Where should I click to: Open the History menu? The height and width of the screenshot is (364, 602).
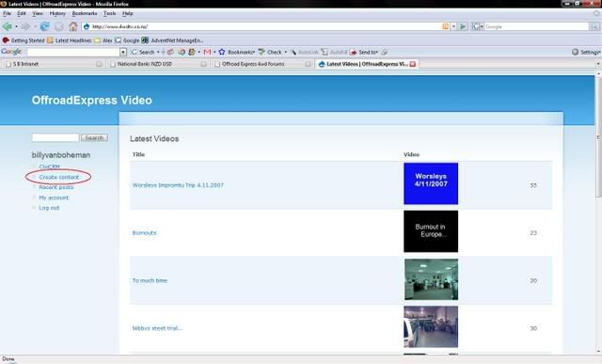click(x=57, y=13)
